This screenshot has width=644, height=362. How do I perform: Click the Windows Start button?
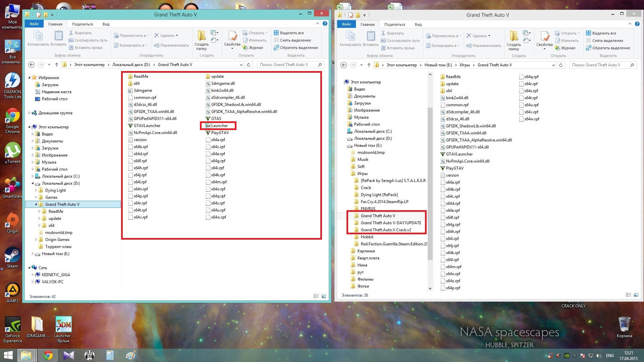coord(8,355)
